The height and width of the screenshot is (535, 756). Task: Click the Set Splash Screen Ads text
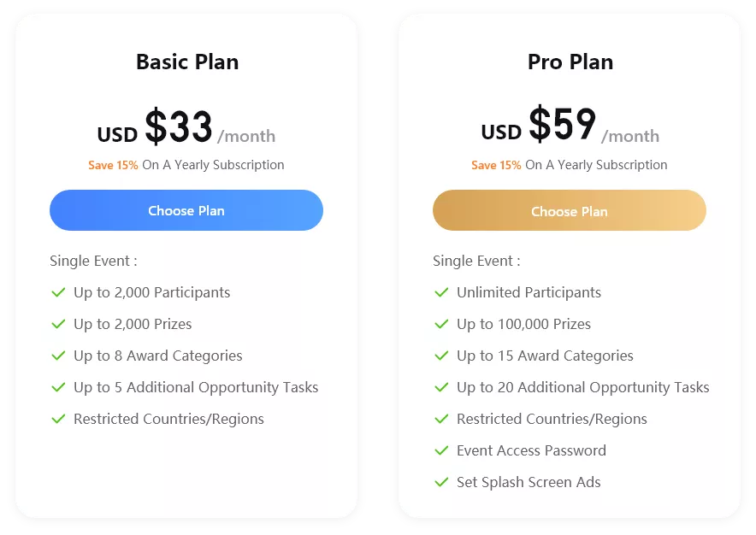pos(529,482)
